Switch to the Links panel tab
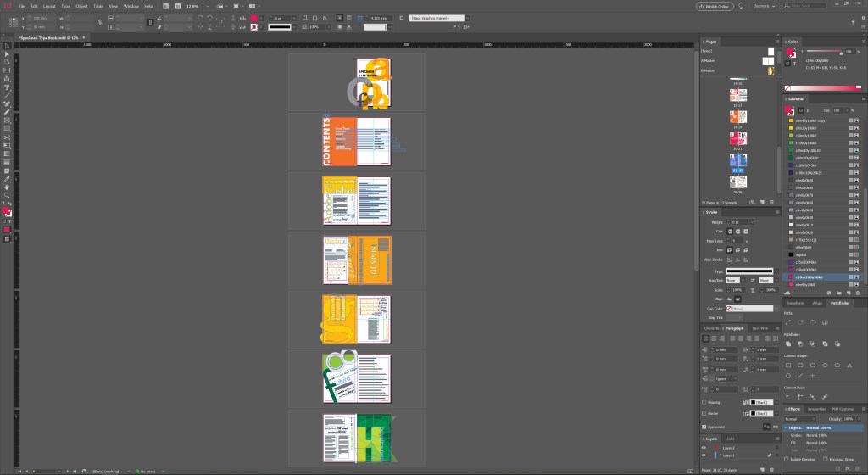 coord(731,439)
